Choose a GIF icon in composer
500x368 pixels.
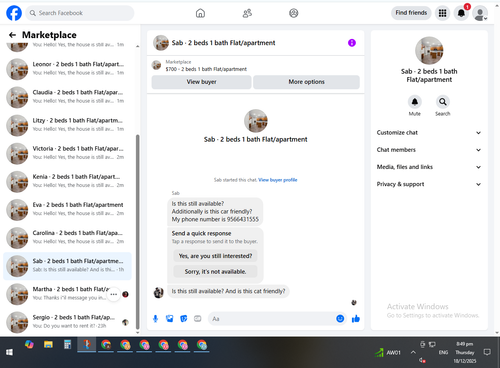[198, 319]
